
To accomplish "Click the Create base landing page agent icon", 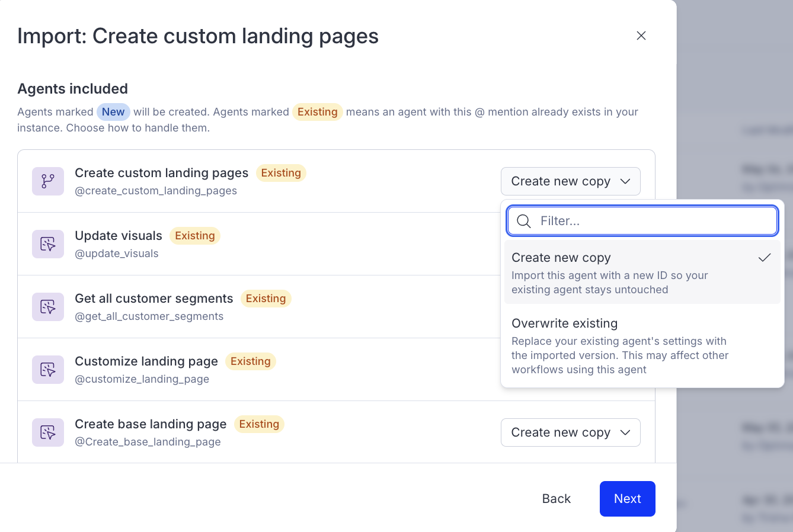I will click(x=48, y=432).
